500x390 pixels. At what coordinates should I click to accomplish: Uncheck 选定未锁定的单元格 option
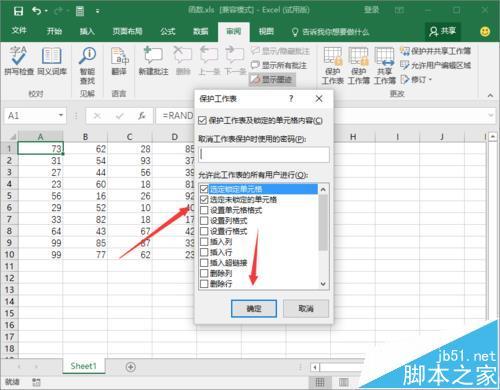coord(204,200)
